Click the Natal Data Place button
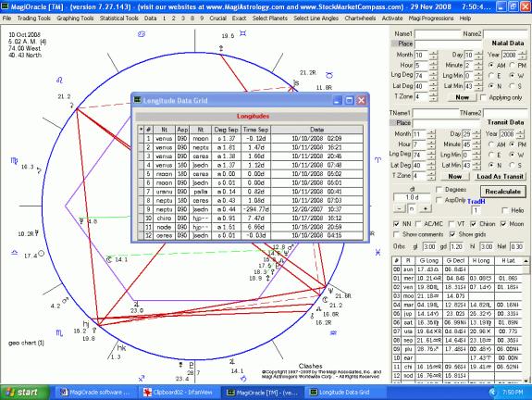 click(x=402, y=44)
